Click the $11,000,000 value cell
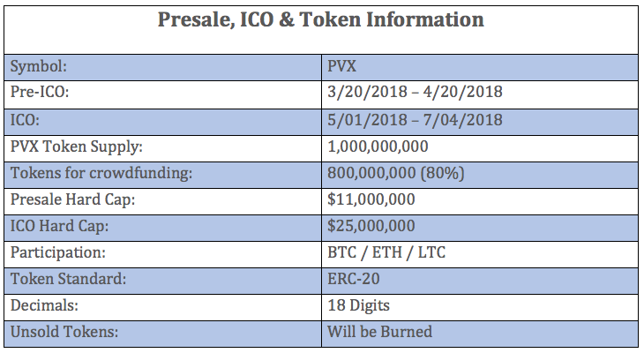Viewport: 644px width, 353px height. coord(371,199)
